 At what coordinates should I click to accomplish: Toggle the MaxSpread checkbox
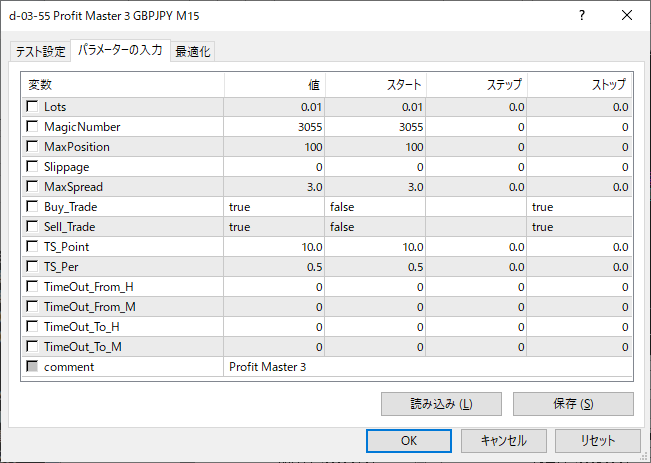click(33, 187)
